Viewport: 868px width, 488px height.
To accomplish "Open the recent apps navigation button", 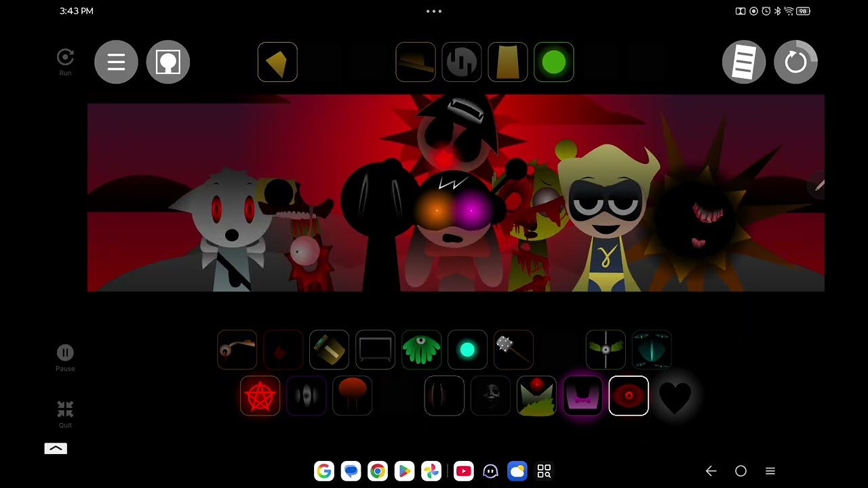I will [x=770, y=471].
